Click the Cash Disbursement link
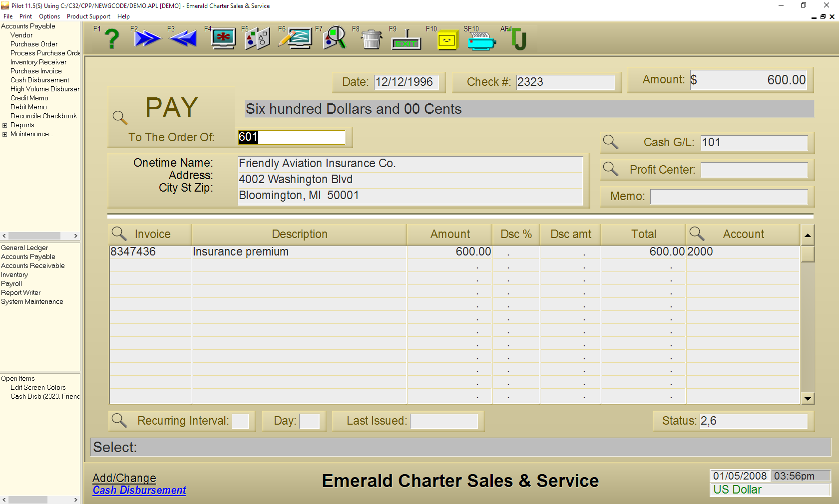 (139, 491)
